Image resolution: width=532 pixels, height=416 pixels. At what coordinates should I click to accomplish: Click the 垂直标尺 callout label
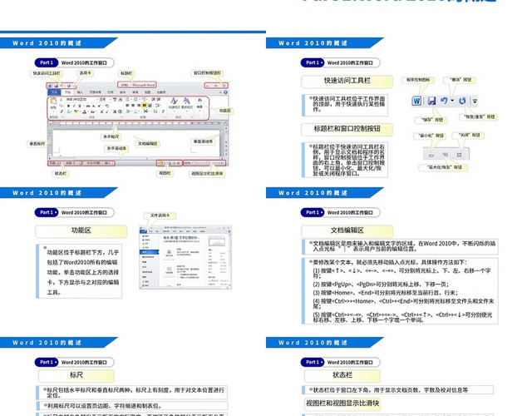[x=37, y=144]
